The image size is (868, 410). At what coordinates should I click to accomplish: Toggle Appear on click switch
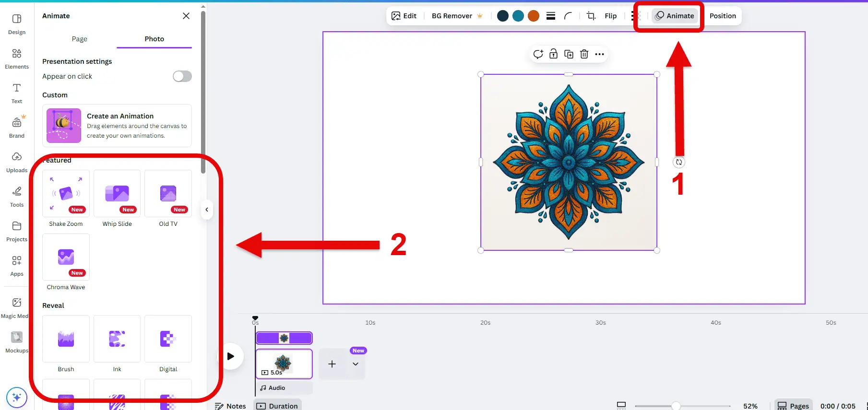(182, 76)
